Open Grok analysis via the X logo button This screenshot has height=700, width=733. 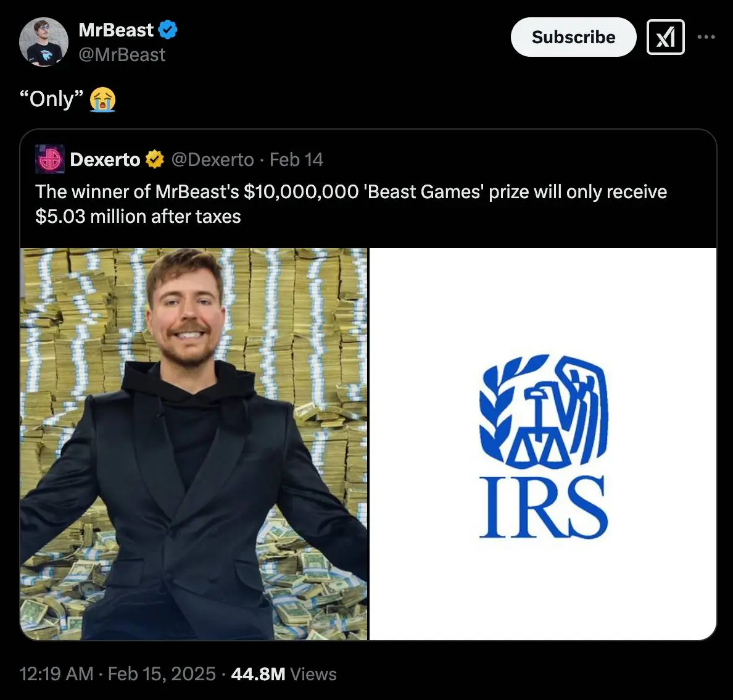tap(665, 37)
